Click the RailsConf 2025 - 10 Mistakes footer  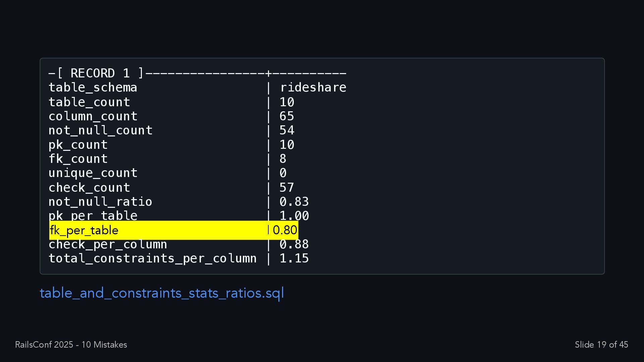coord(71,345)
